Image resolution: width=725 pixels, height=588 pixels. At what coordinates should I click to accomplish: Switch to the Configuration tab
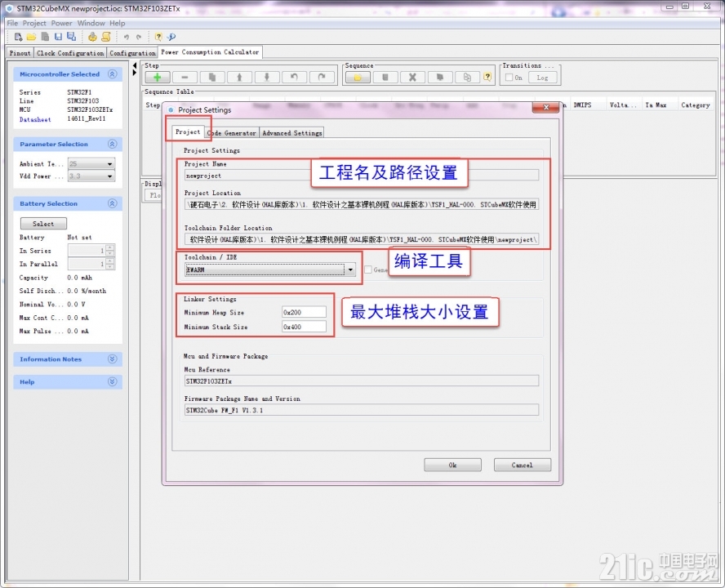click(132, 53)
